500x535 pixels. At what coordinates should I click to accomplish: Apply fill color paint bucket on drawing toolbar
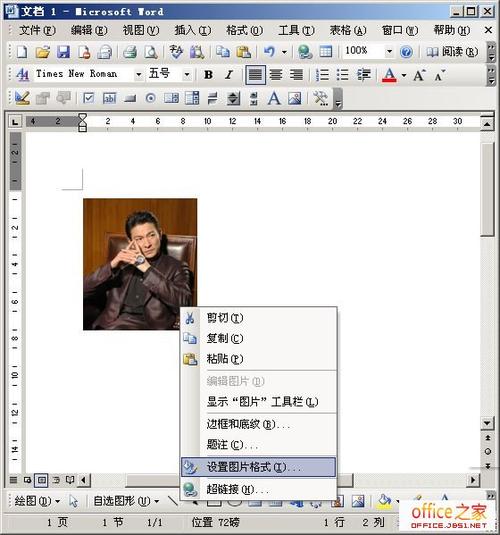(x=384, y=500)
